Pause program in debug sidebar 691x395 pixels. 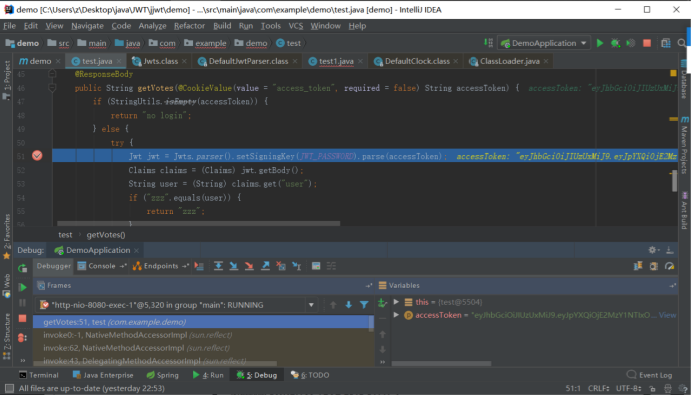(22, 303)
